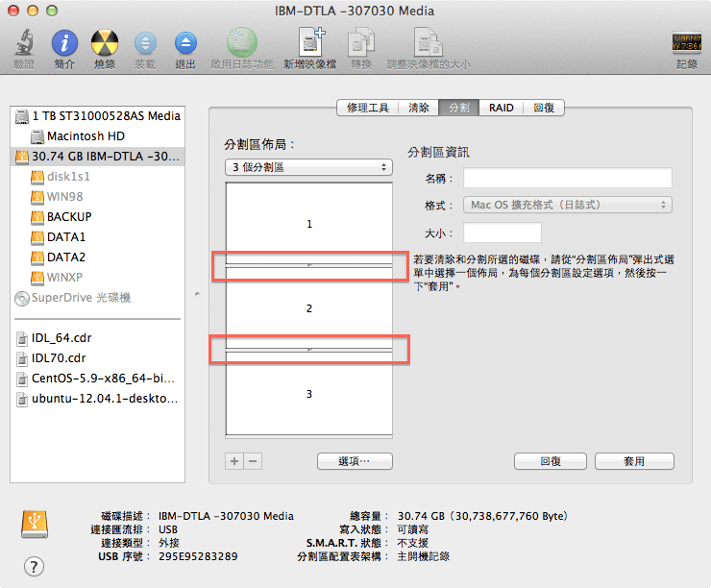This screenshot has height=588, width=711.
Task: Open the RAID tab
Action: click(501, 108)
